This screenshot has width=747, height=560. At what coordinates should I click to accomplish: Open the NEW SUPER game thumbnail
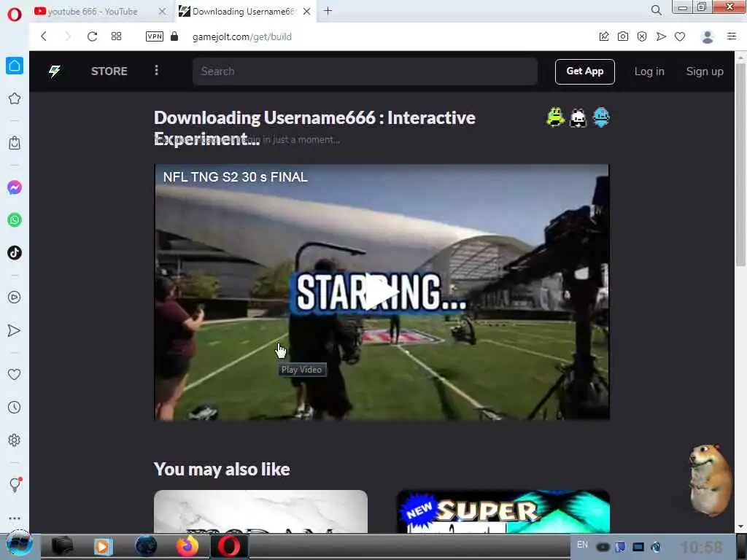(503, 511)
